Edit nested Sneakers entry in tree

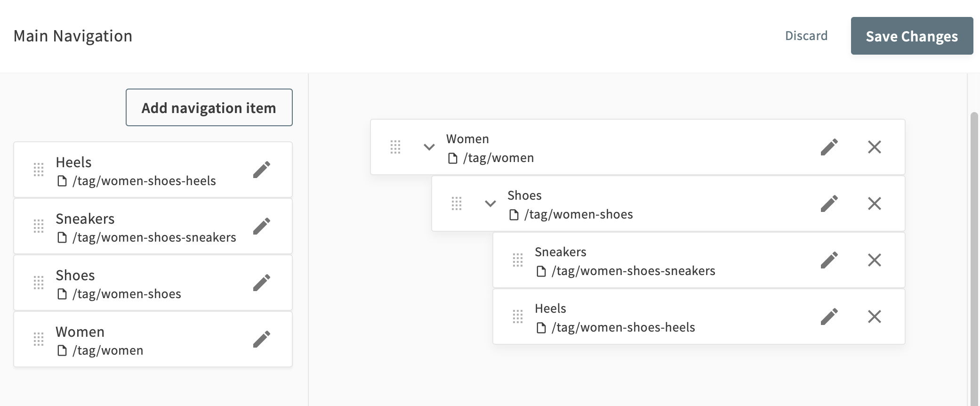(829, 260)
